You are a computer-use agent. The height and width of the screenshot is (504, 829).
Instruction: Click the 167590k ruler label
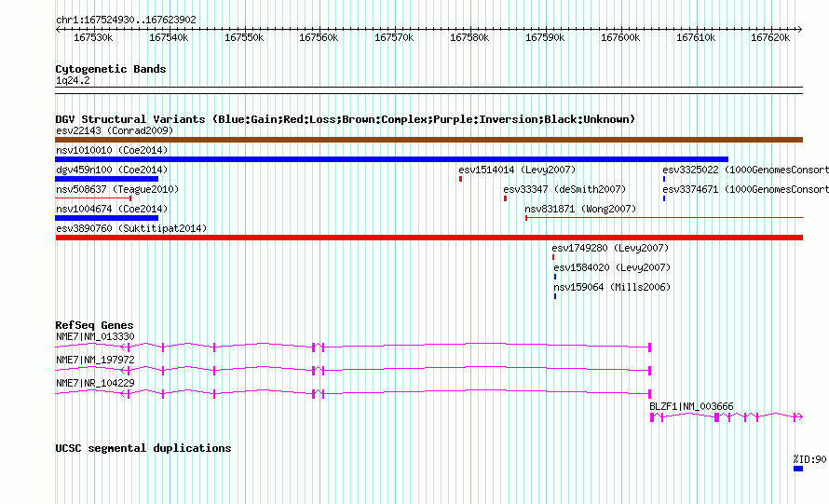[545, 37]
